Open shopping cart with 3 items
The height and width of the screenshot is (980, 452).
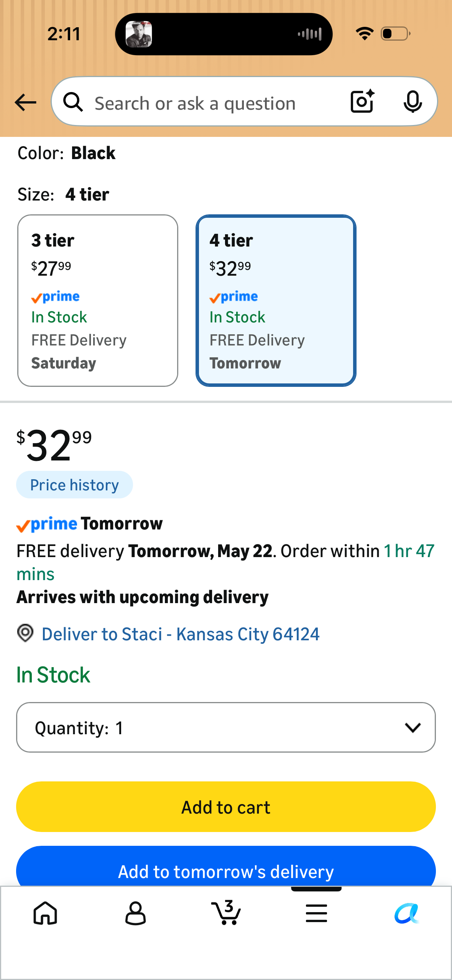point(226,912)
